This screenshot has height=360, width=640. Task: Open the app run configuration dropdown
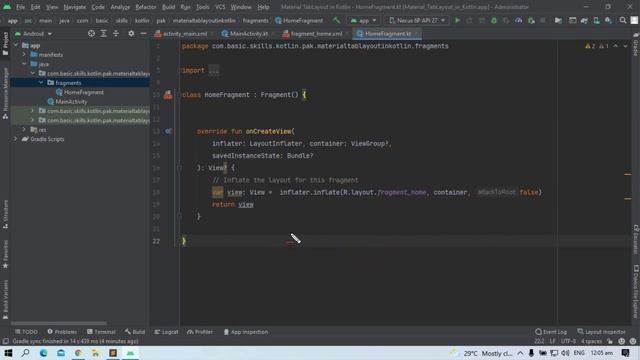coord(363,20)
